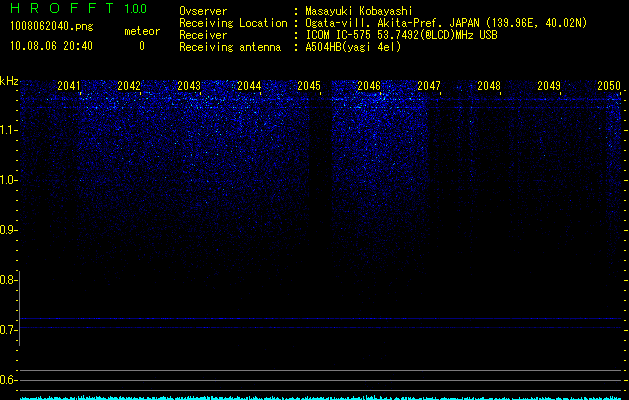Click the meteor count value 0
629x400 pixels.
tap(142, 46)
